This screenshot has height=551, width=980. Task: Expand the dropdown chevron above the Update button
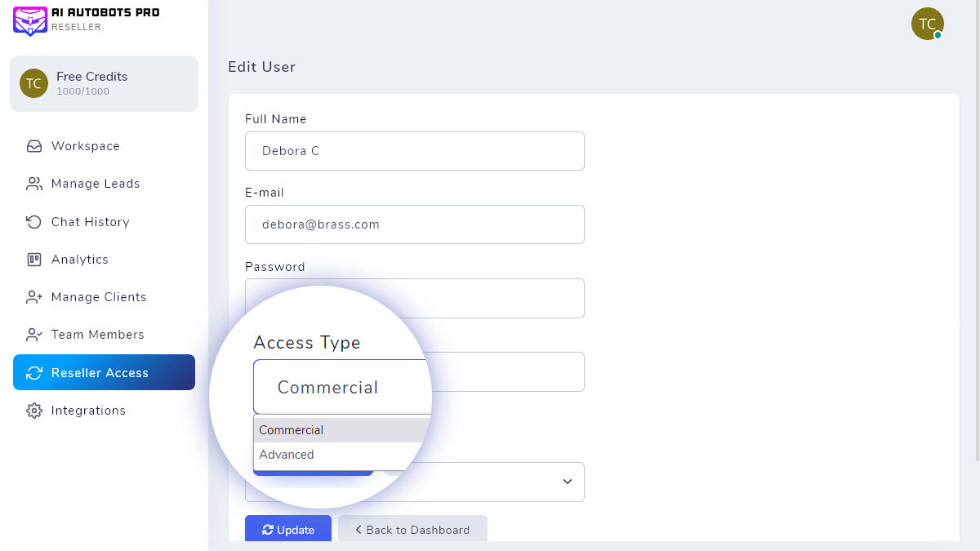[x=568, y=482]
